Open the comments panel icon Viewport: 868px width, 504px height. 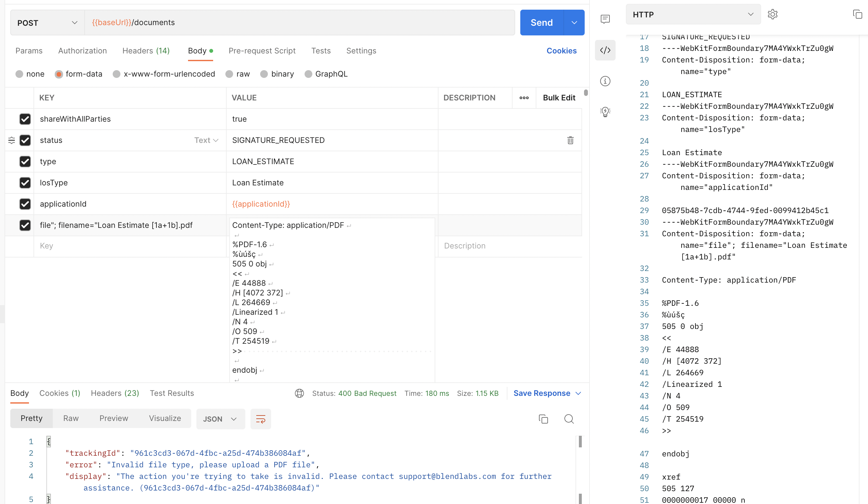[605, 19]
